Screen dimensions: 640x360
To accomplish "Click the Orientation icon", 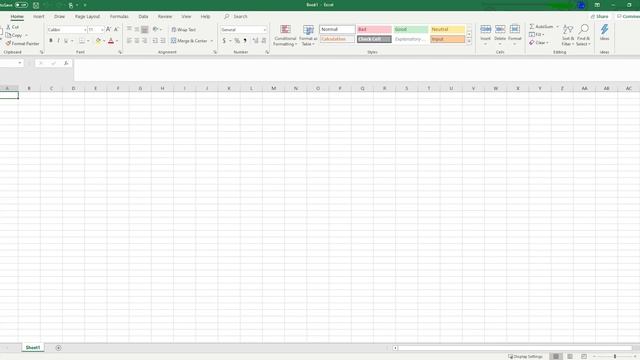I will pos(156,29).
